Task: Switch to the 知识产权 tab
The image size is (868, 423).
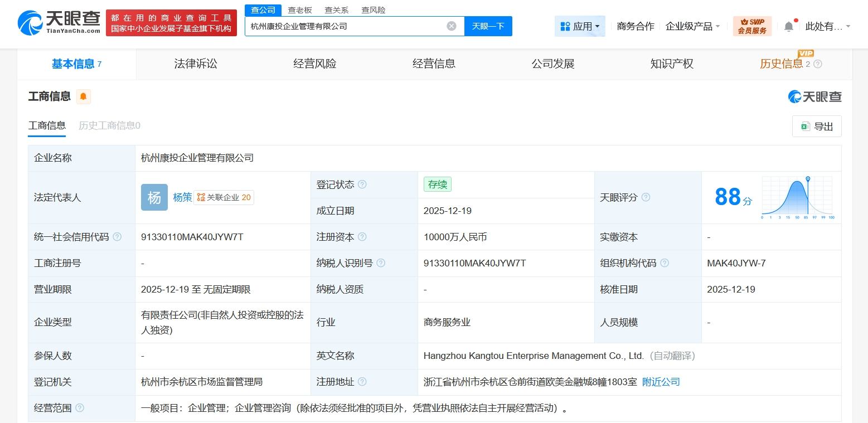Action: point(672,64)
